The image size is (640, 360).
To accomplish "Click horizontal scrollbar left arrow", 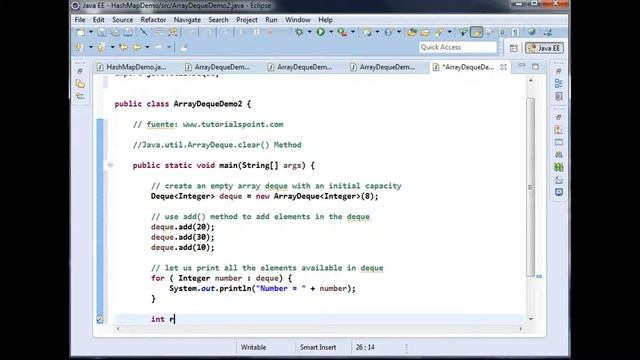I will pos(118,328).
